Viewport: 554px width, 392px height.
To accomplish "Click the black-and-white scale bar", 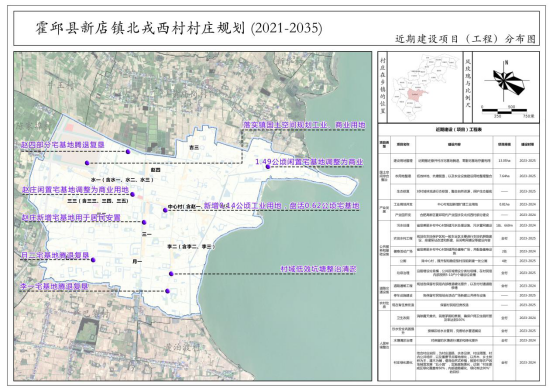I will tap(505, 111).
